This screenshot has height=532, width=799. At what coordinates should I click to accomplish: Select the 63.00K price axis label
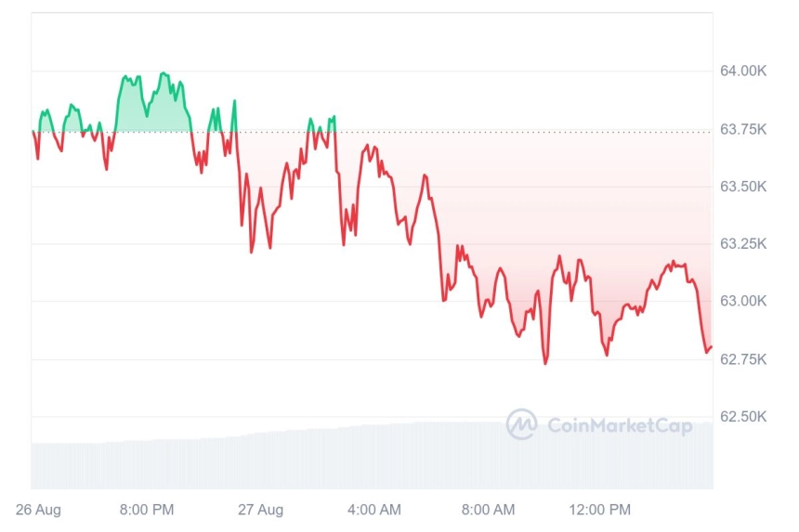click(743, 301)
